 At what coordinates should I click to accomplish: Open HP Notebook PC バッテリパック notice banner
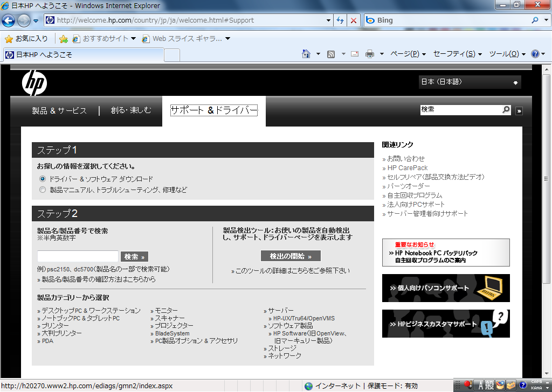pos(446,253)
